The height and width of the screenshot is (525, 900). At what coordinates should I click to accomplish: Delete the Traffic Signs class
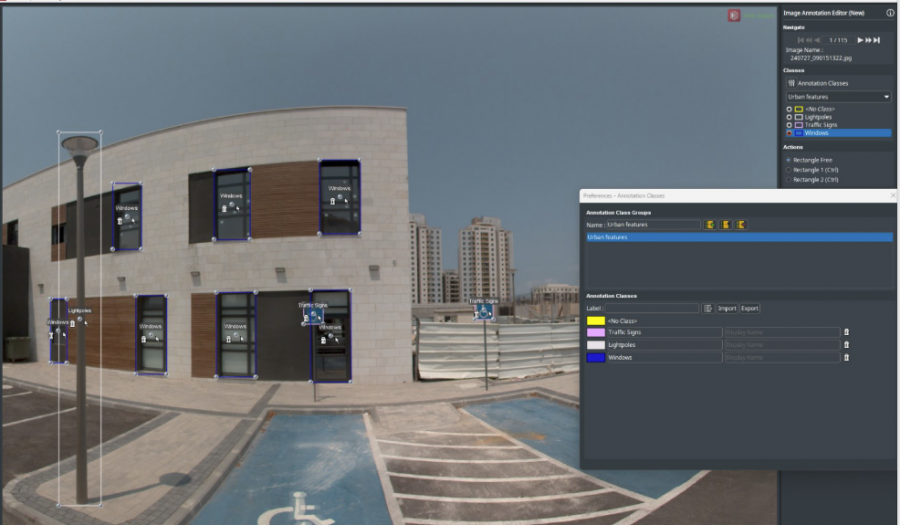tap(846, 332)
